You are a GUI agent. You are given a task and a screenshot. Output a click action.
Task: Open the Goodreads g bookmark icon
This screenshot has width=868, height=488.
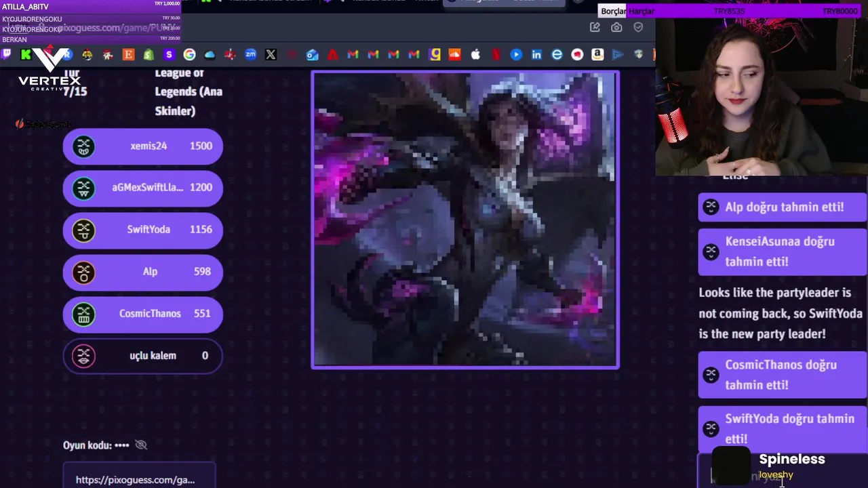(x=435, y=54)
